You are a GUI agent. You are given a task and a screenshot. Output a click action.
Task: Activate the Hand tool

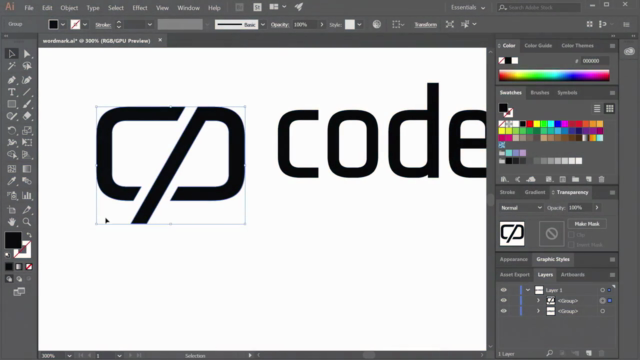pyautogui.click(x=11, y=222)
